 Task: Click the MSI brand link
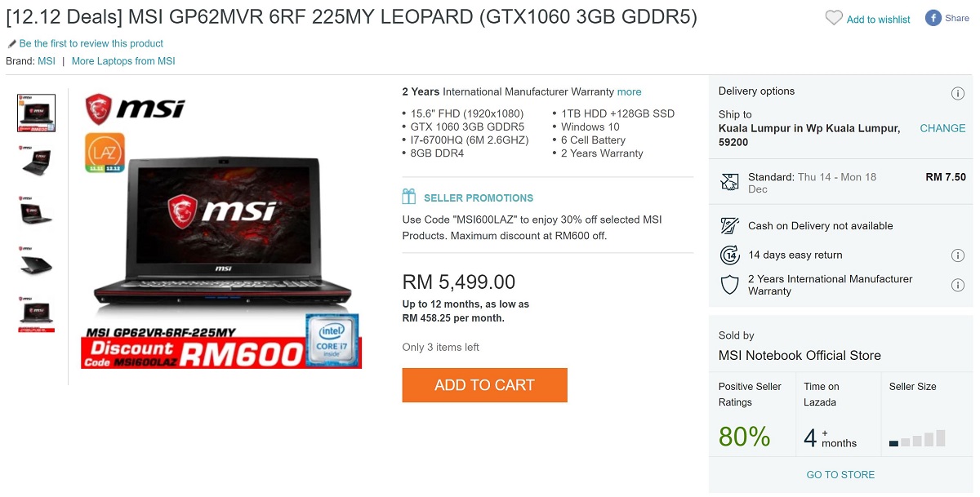pyautogui.click(x=47, y=61)
